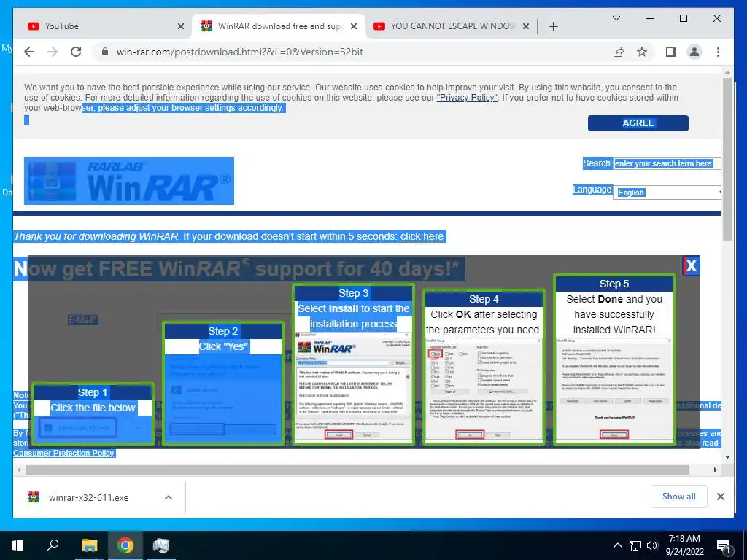Open the third pinned taskbar app
The height and width of the screenshot is (560, 747).
tap(161, 545)
